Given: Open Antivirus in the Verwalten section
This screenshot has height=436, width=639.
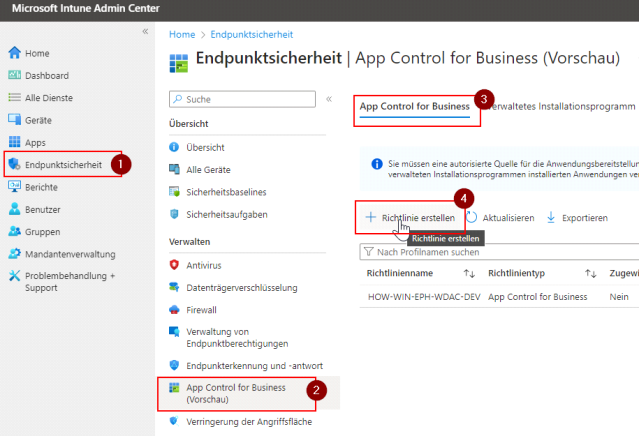Looking at the screenshot, I should pyautogui.click(x=204, y=265).
